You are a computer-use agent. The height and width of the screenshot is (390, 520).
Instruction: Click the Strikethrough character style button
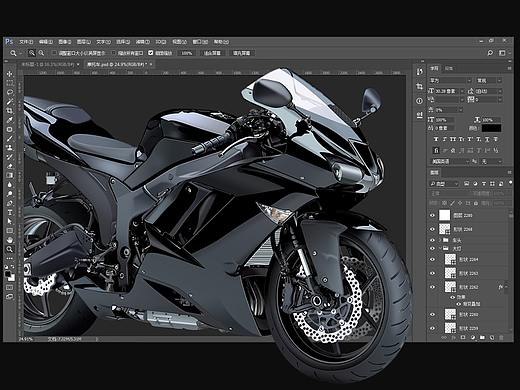pos(496,139)
